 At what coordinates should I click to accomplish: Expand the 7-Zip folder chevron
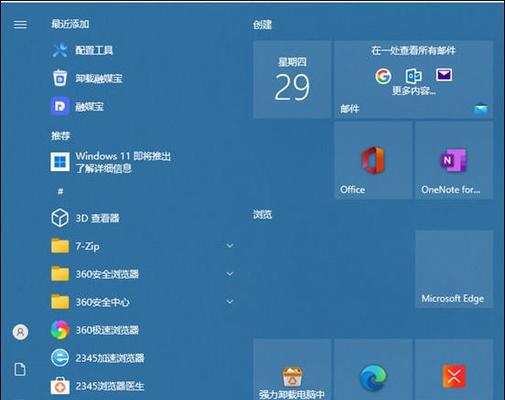(230, 246)
